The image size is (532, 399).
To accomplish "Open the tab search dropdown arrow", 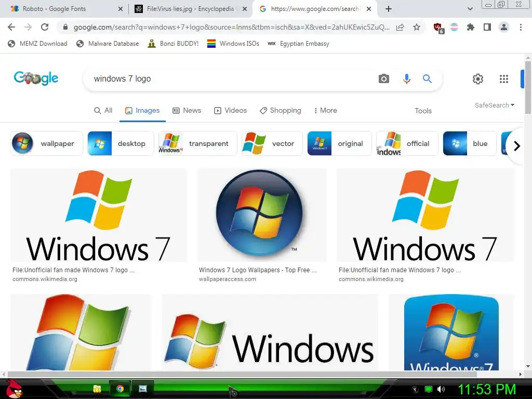I will (470, 9).
